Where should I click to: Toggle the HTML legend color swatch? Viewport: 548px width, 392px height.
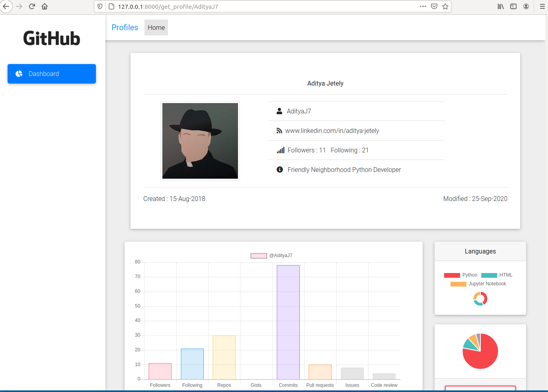(x=489, y=275)
